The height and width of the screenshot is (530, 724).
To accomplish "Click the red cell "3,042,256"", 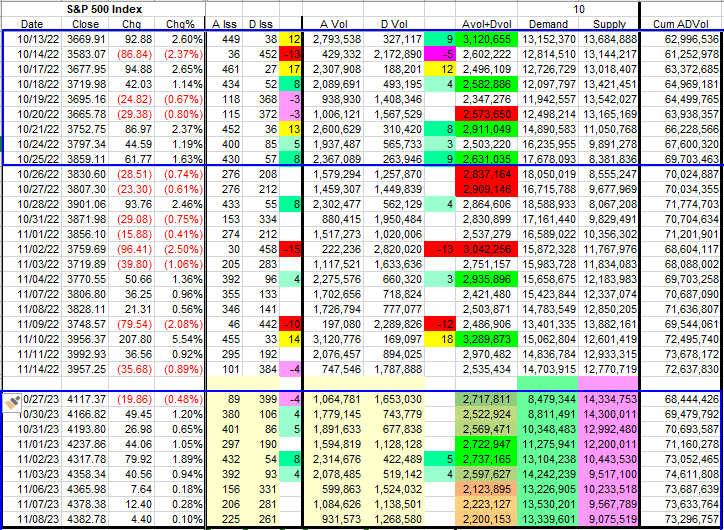I will (x=487, y=249).
